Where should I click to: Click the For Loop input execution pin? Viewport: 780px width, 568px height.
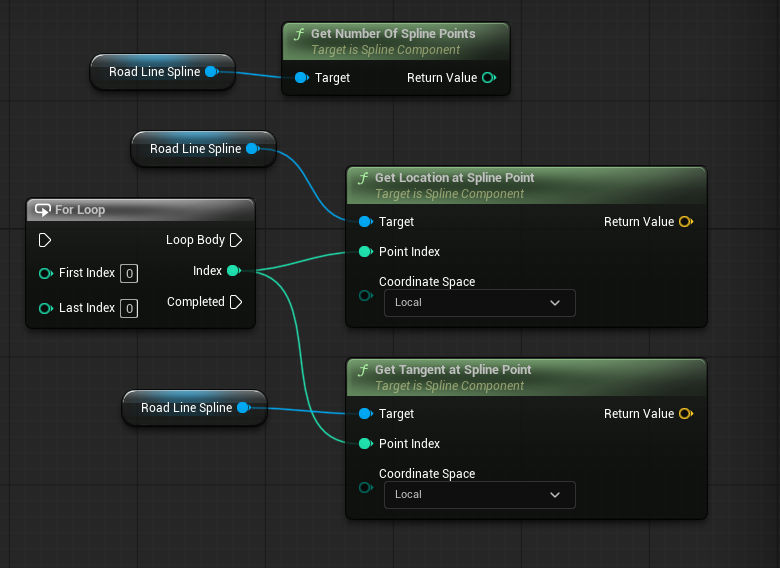44,240
